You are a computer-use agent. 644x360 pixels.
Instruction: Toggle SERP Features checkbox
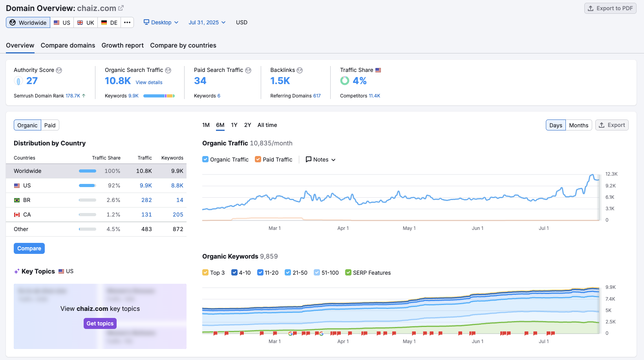[348, 272]
